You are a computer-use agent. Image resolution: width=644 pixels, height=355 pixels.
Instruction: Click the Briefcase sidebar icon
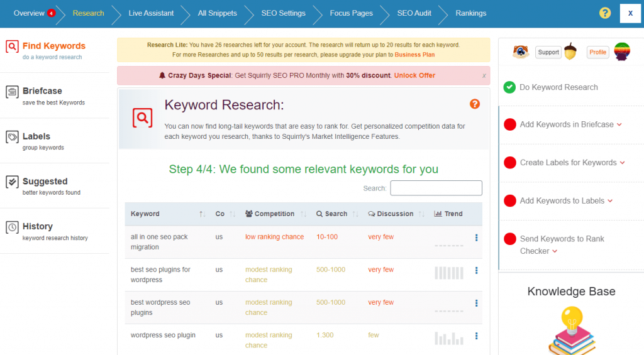(12, 92)
